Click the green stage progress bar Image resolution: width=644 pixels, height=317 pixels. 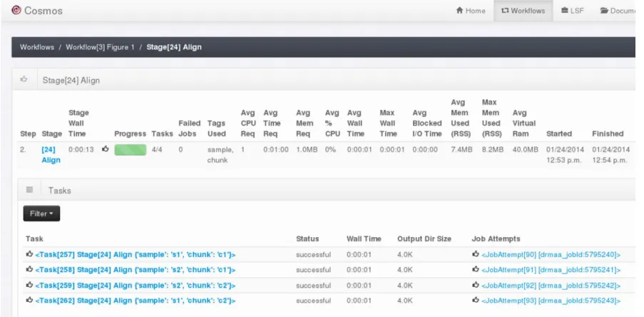131,150
